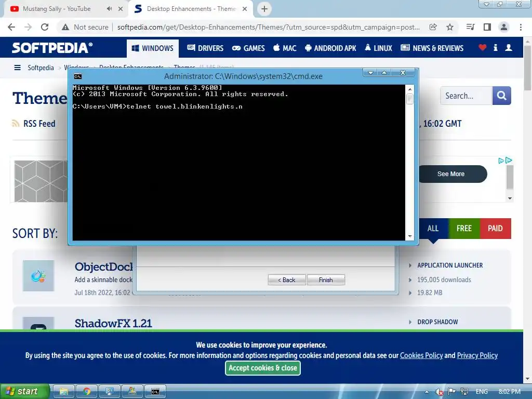The width and height of the screenshot is (532, 399).
Task: Click the info icon in Softpedia header
Action: [x=495, y=48]
